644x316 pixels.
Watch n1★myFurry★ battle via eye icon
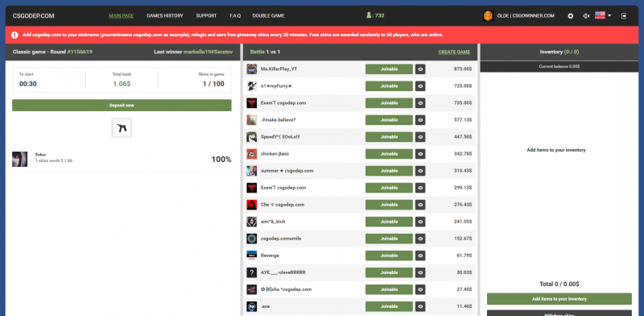(420, 86)
